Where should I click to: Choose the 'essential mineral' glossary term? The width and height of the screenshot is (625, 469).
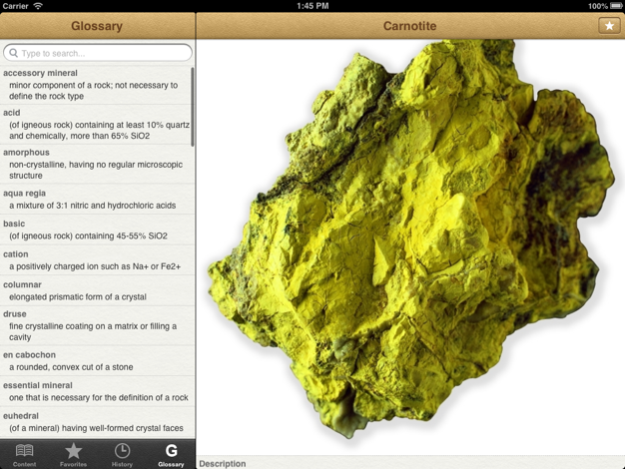click(96, 391)
